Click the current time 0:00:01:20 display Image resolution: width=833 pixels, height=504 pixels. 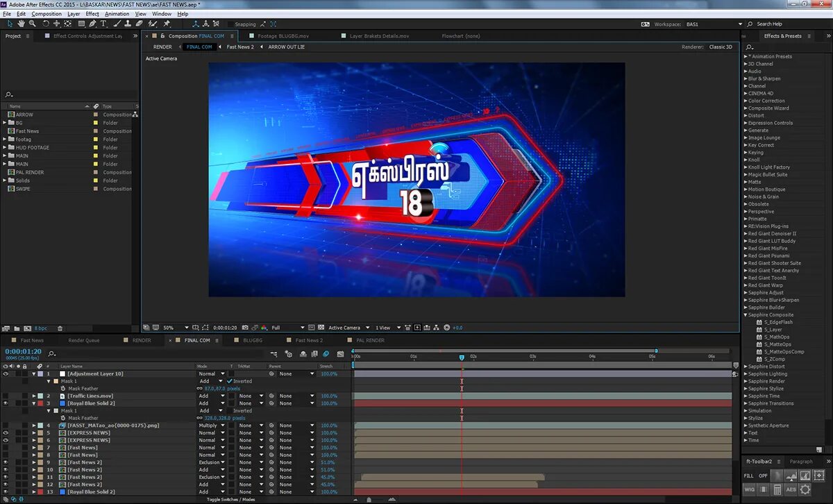pyautogui.click(x=23, y=351)
